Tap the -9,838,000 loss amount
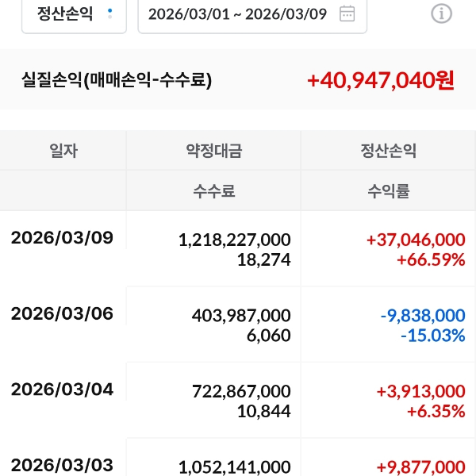 (x=422, y=315)
